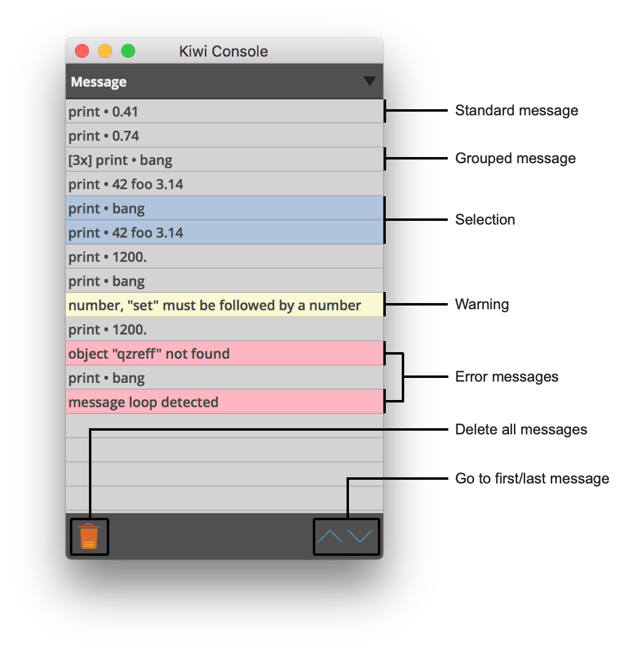Minimize Kiwi Console with the yellow button

105,51
